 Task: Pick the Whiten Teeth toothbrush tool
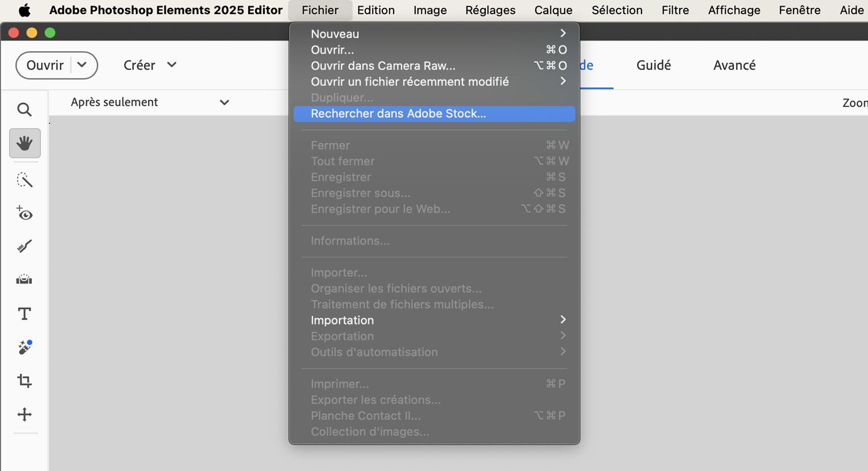coord(24,246)
